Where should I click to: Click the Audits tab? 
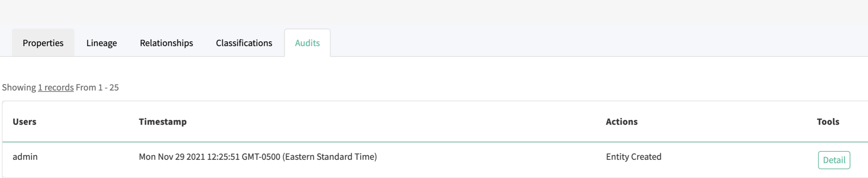click(x=307, y=43)
